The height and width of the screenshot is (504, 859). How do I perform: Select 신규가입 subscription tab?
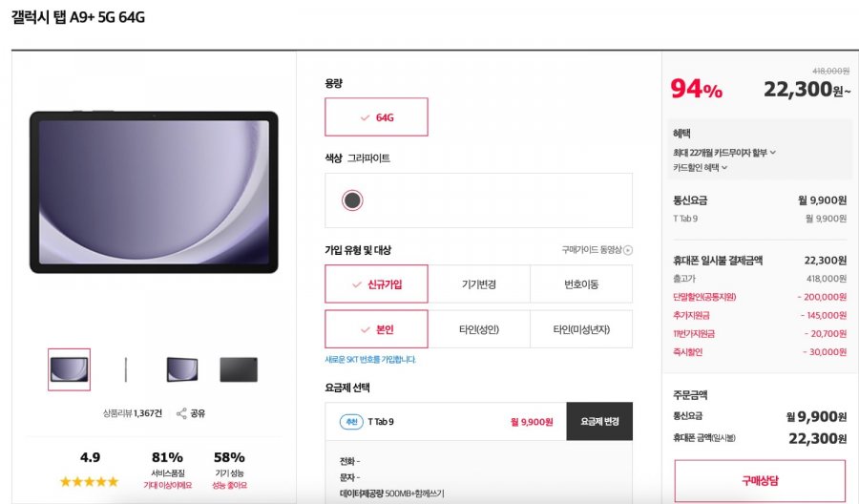[376, 284]
